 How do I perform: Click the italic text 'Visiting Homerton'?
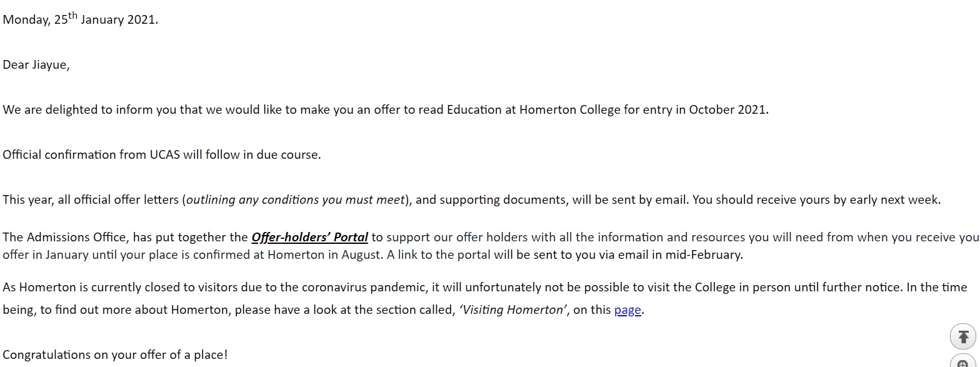[x=512, y=310]
